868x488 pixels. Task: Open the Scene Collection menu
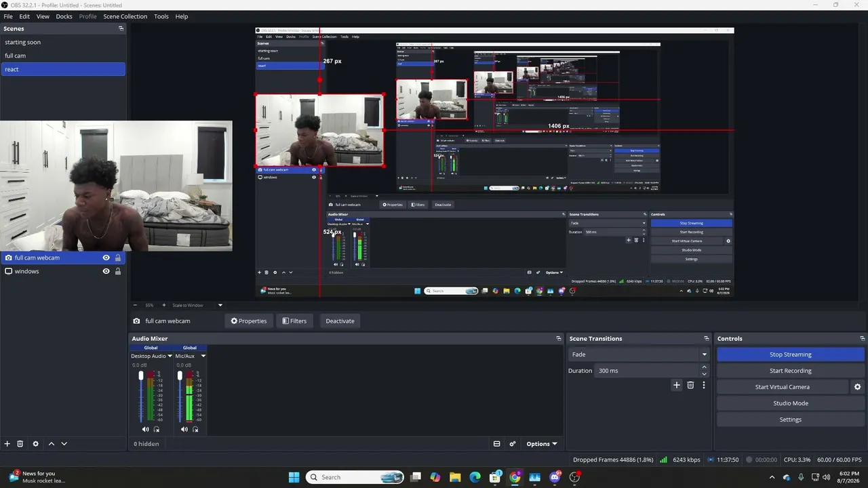point(125,16)
